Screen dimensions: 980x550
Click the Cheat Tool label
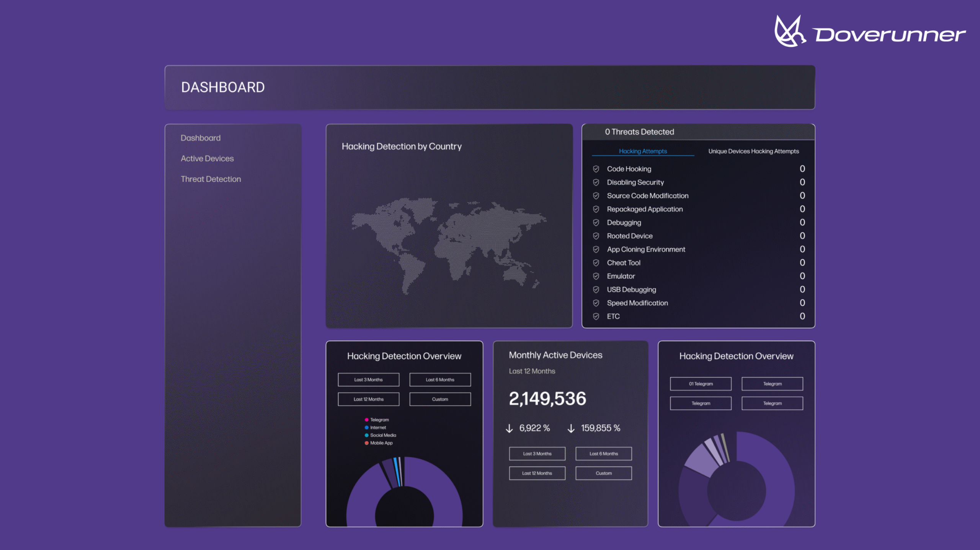tap(624, 262)
